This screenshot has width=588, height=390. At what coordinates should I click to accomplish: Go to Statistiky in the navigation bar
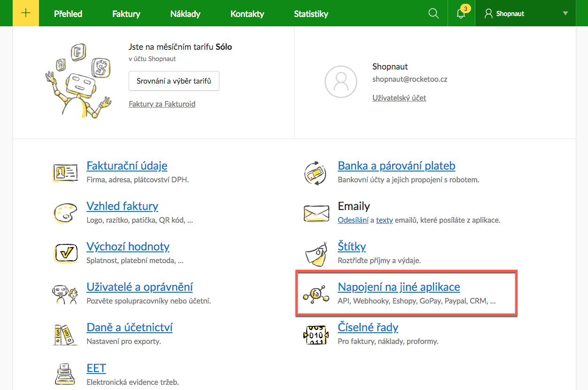311,14
